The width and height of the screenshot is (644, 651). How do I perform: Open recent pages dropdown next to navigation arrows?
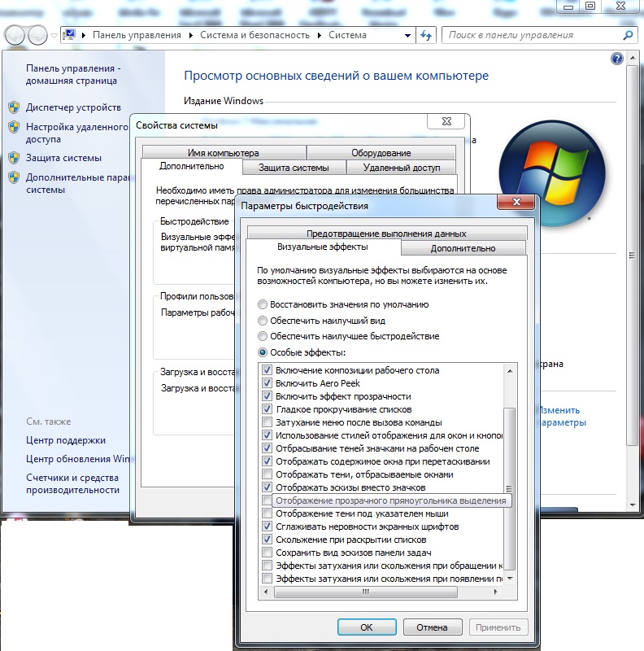tap(54, 36)
